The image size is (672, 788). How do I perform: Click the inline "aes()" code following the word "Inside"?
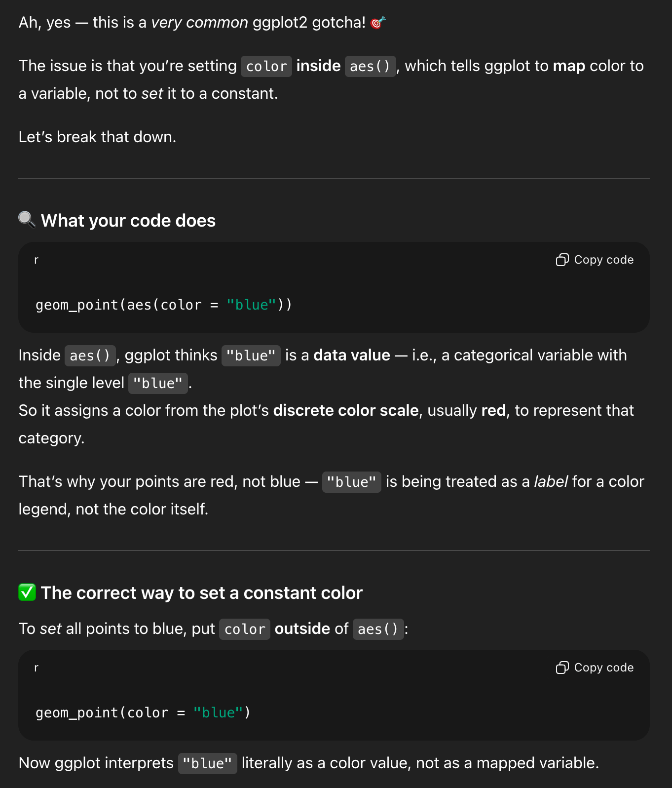(90, 356)
